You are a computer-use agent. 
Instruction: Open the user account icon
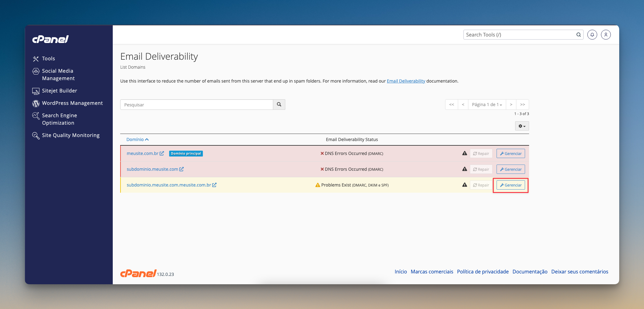coord(606,35)
